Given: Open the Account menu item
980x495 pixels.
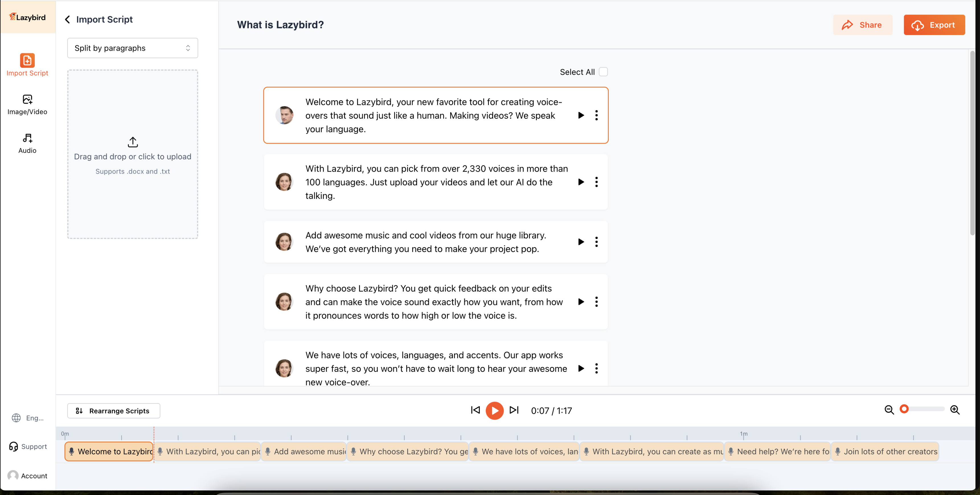Looking at the screenshot, I should point(27,476).
